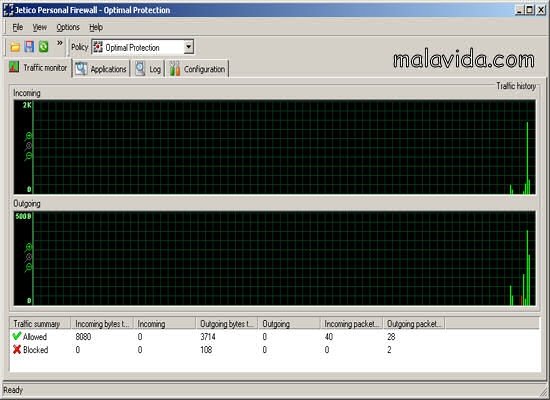Image resolution: width=550 pixels, height=400 pixels.
Task: Click the green refresh toolbar icon
Action: pyautogui.click(x=44, y=47)
